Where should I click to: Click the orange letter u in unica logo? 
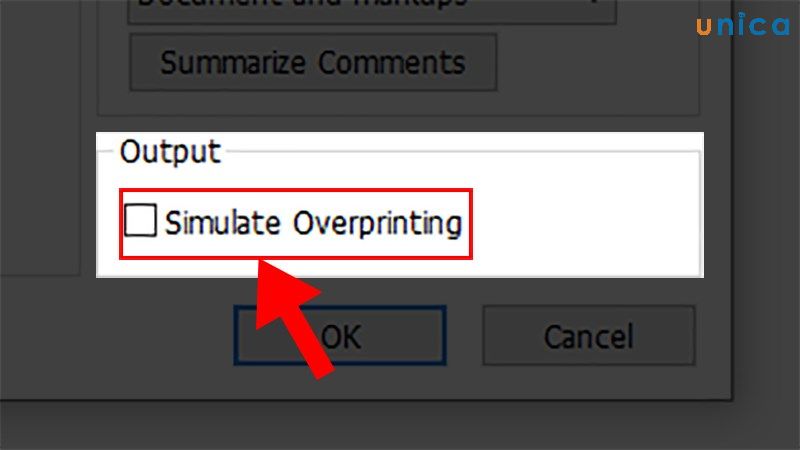[704, 27]
